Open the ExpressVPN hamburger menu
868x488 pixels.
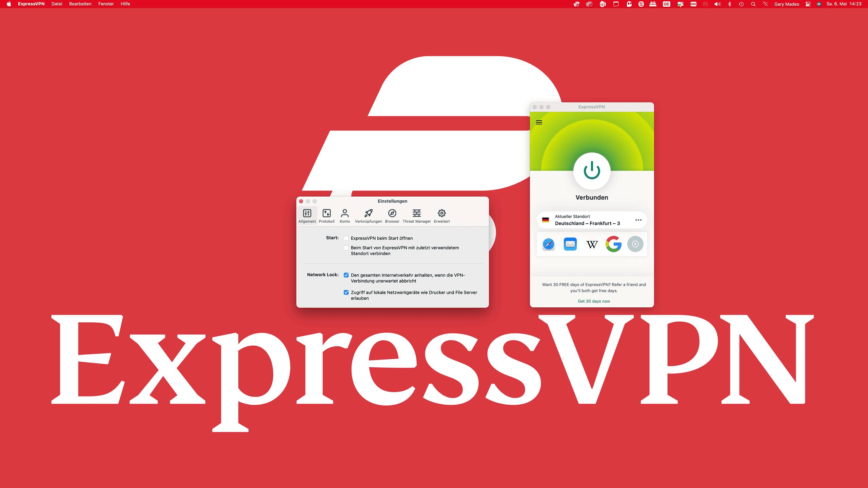[539, 122]
